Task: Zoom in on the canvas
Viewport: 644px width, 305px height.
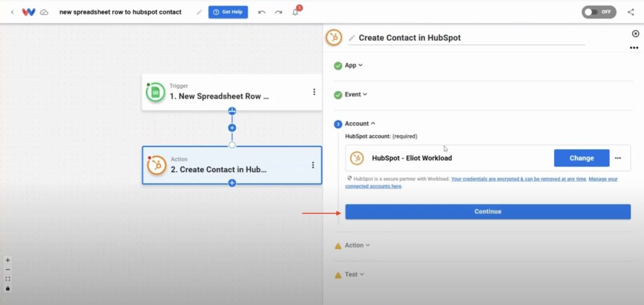Action: (x=8, y=260)
